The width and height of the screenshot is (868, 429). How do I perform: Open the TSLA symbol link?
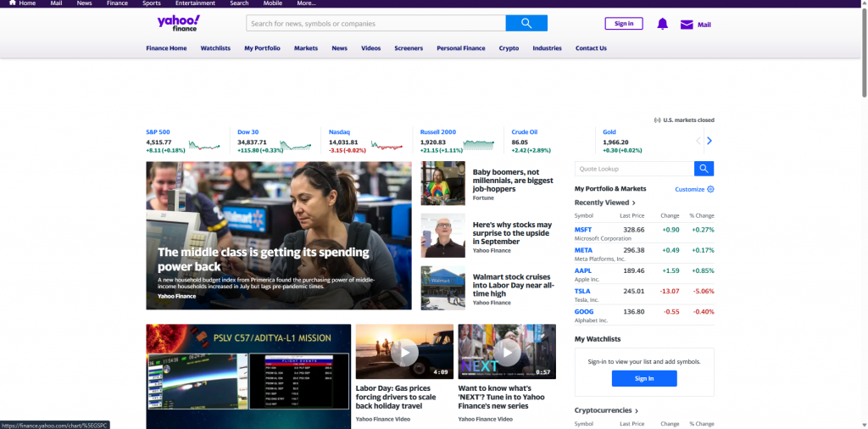click(582, 291)
